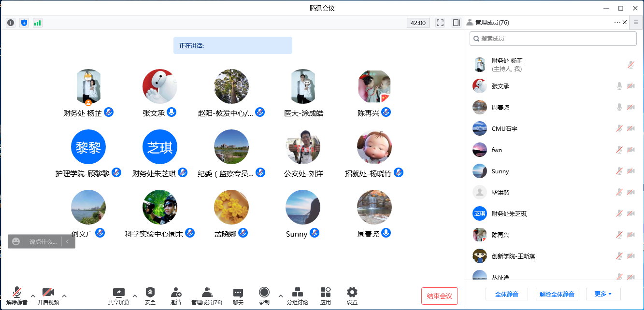The image size is (644, 310).
Task: Expand video options arrow beside 开启视频
Action: pyautogui.click(x=64, y=296)
